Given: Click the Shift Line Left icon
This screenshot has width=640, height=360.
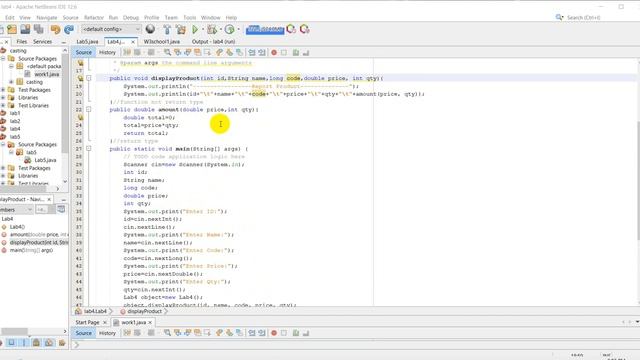Looking at the screenshot, I should tap(252, 53).
